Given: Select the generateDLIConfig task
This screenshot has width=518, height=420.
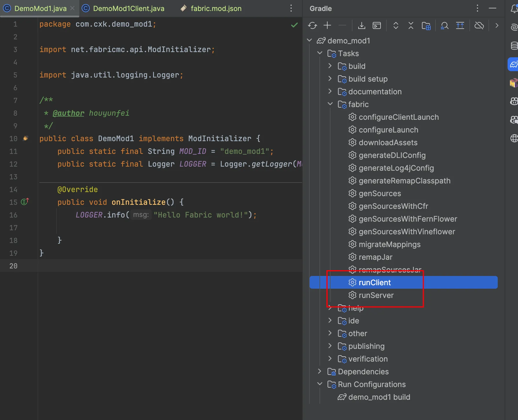Looking at the screenshot, I should click(x=392, y=155).
